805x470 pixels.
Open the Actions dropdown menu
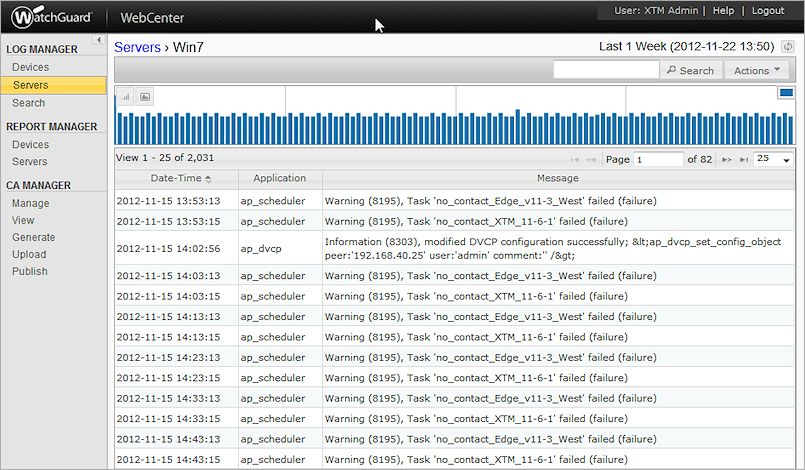757,70
